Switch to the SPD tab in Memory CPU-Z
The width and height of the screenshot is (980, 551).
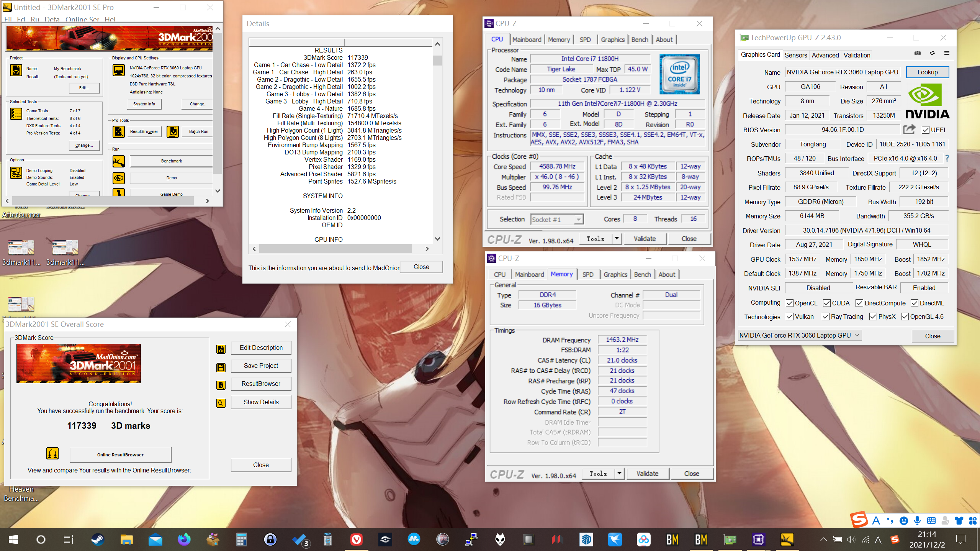click(x=587, y=274)
